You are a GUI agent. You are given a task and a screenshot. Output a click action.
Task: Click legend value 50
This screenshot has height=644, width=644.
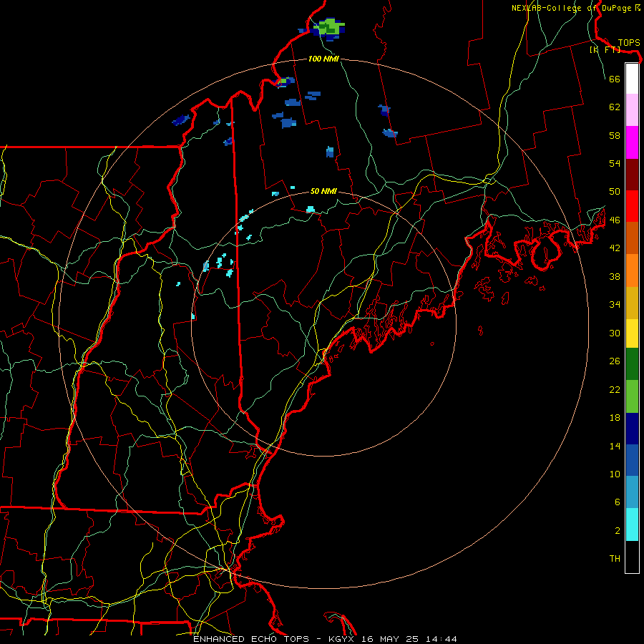pyautogui.click(x=615, y=192)
